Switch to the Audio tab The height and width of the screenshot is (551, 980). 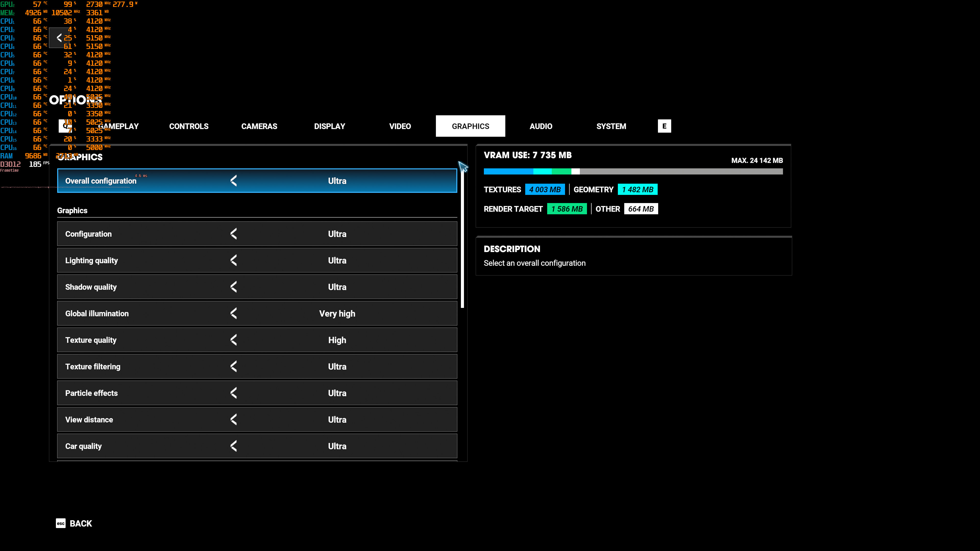point(541,126)
